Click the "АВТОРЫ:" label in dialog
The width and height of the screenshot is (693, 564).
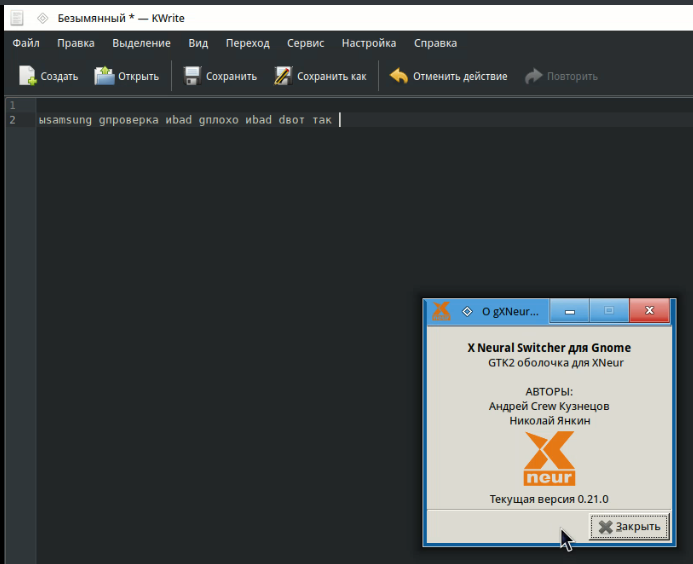coord(549,392)
